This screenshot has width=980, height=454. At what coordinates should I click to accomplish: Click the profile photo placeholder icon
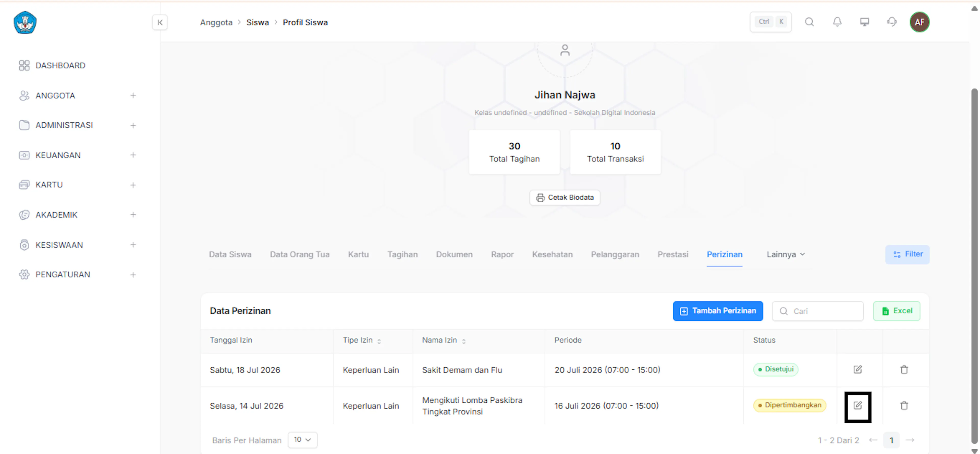[565, 50]
